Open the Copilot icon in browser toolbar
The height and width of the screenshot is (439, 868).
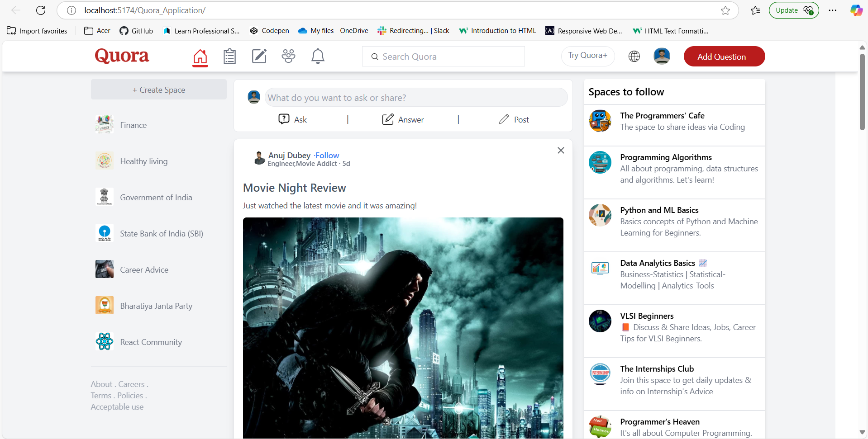856,10
